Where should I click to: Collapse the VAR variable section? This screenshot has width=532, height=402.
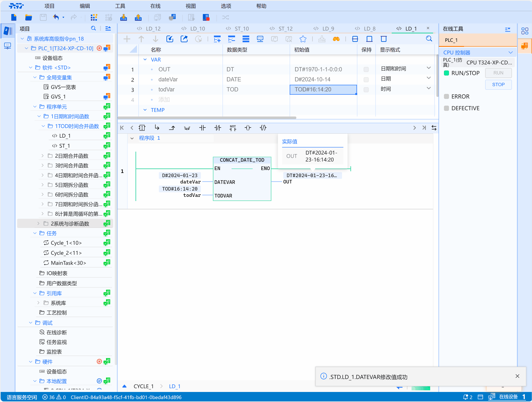(x=145, y=59)
